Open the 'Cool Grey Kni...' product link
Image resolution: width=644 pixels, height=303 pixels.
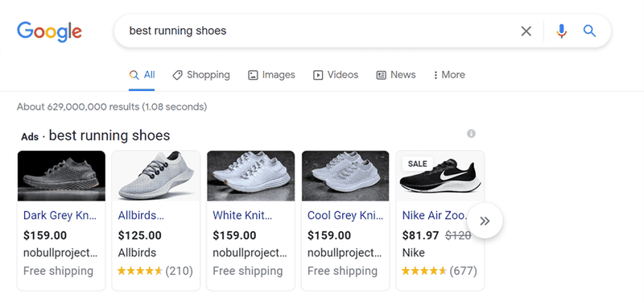click(x=345, y=215)
